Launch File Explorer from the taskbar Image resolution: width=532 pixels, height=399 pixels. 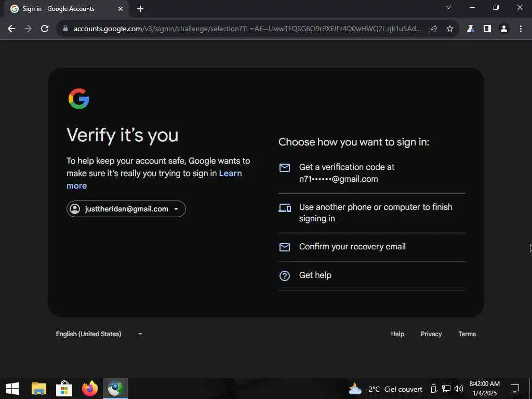click(38, 389)
